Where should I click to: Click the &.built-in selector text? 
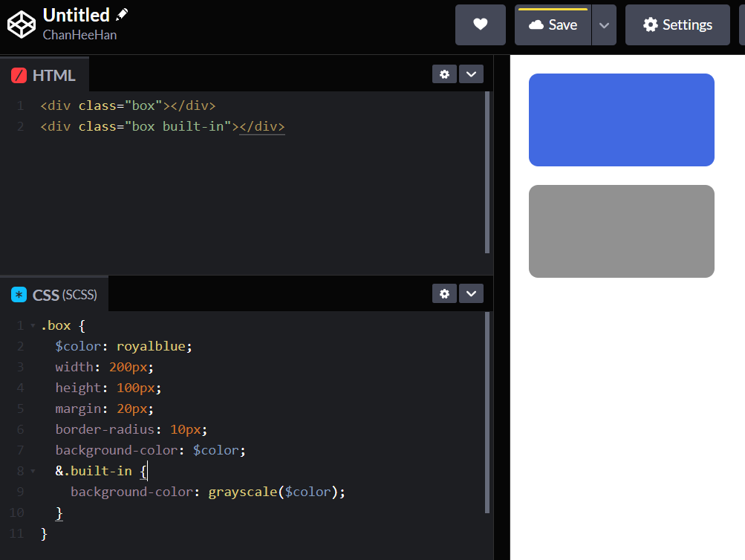[x=94, y=471]
